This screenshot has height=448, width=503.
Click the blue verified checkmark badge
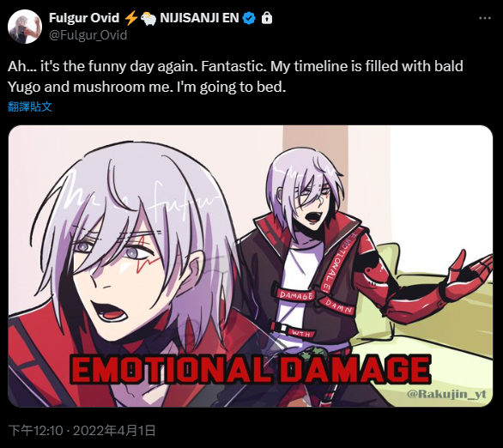tap(249, 18)
